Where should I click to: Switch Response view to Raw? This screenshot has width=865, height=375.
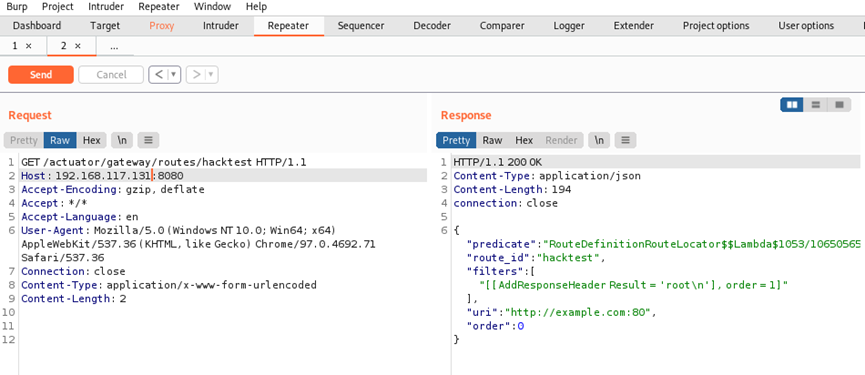[493, 141]
